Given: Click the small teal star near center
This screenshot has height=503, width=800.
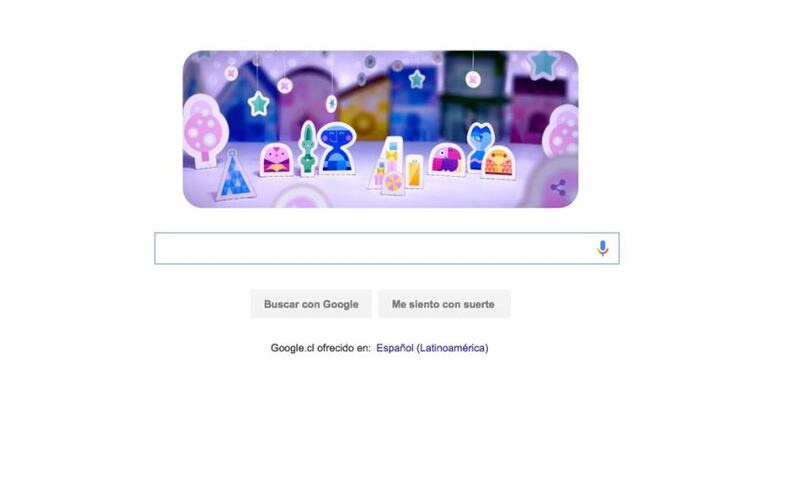Looking at the screenshot, I should (x=417, y=79).
